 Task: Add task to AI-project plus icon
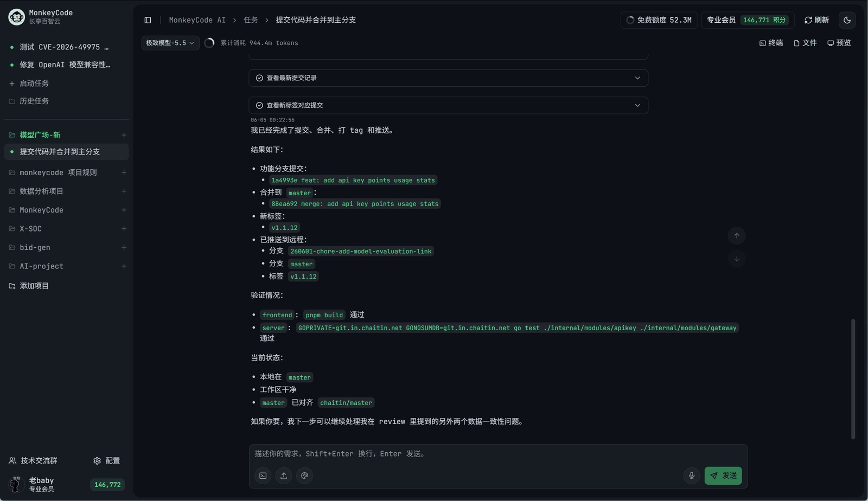click(124, 266)
